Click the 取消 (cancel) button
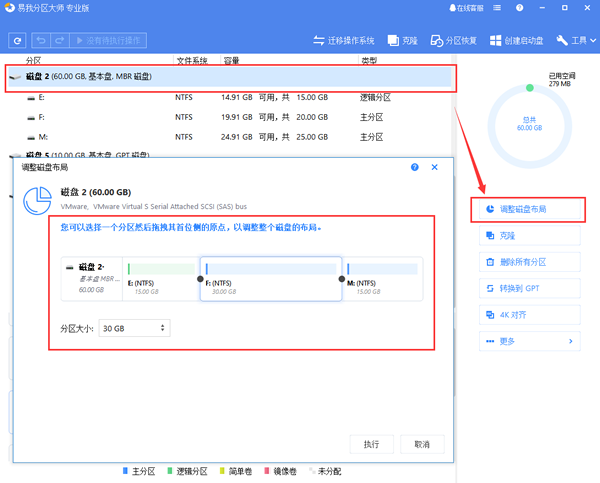Viewport: 600px width, 483px height. tap(422, 444)
